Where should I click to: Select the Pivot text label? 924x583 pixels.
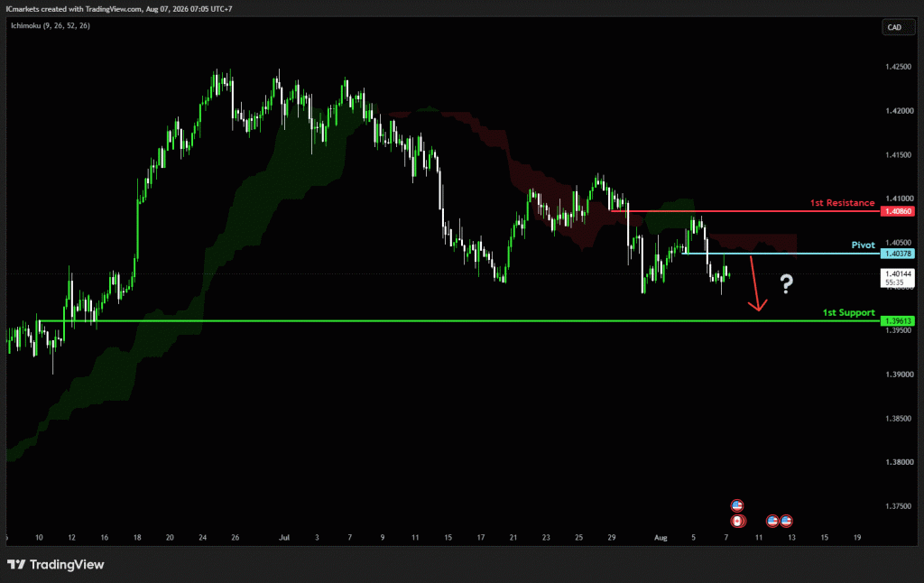click(864, 245)
